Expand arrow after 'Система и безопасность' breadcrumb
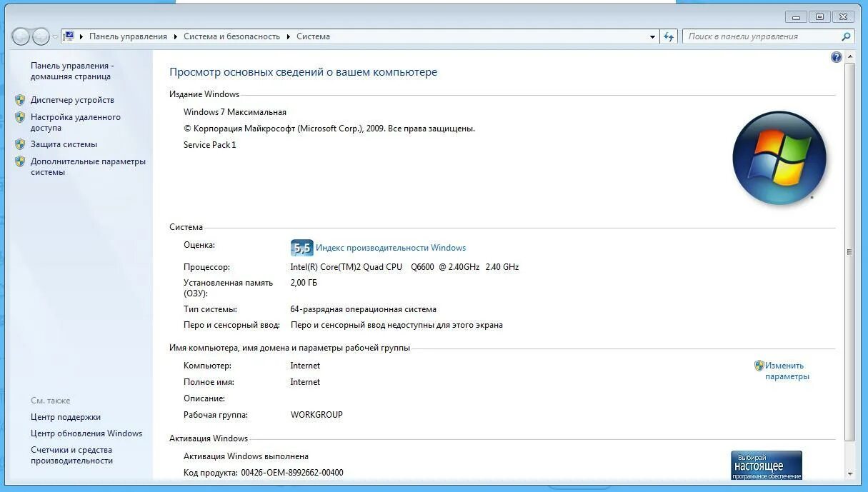868x492 pixels. [289, 36]
